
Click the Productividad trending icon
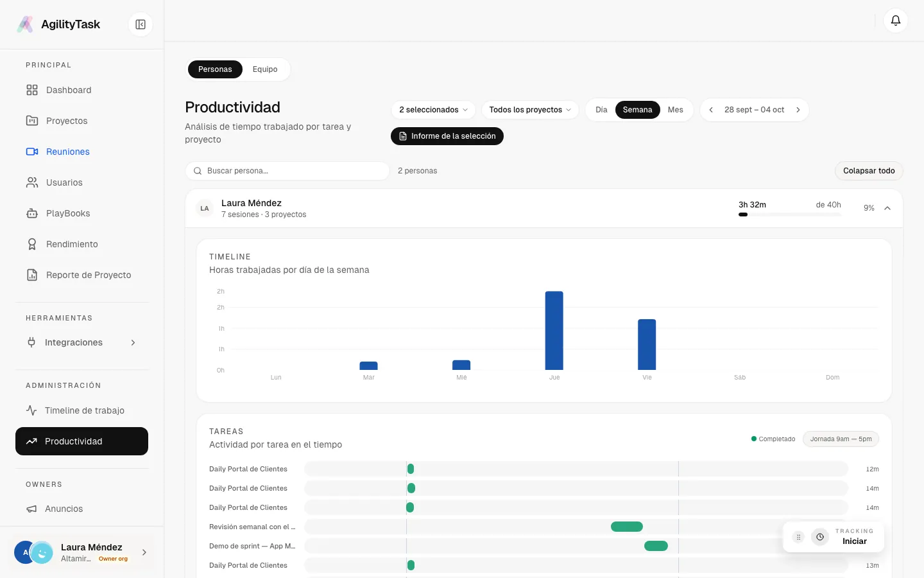point(31,441)
